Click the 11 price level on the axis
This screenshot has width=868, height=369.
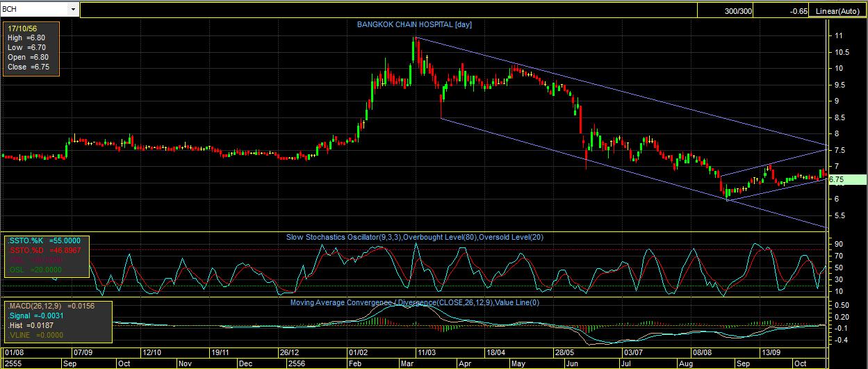coord(839,35)
